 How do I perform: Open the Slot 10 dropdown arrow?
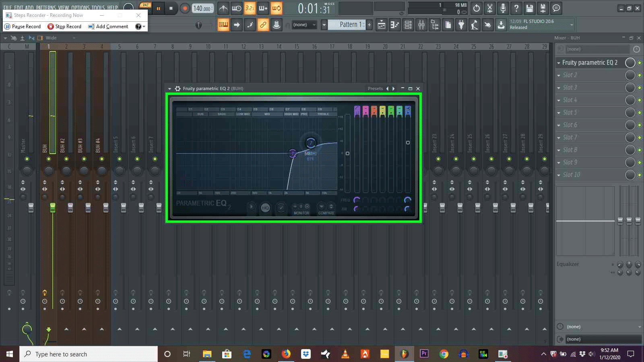click(x=559, y=175)
